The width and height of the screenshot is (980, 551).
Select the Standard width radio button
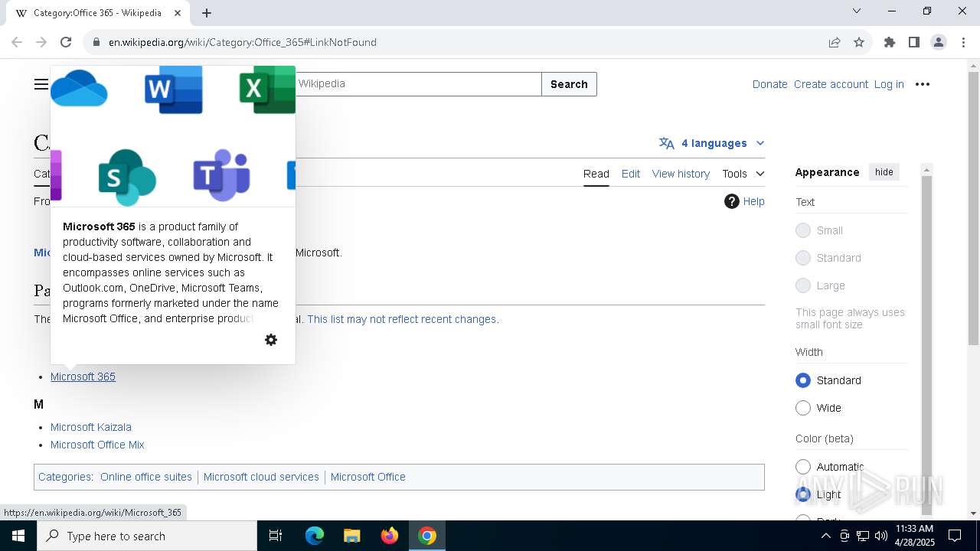pos(803,380)
